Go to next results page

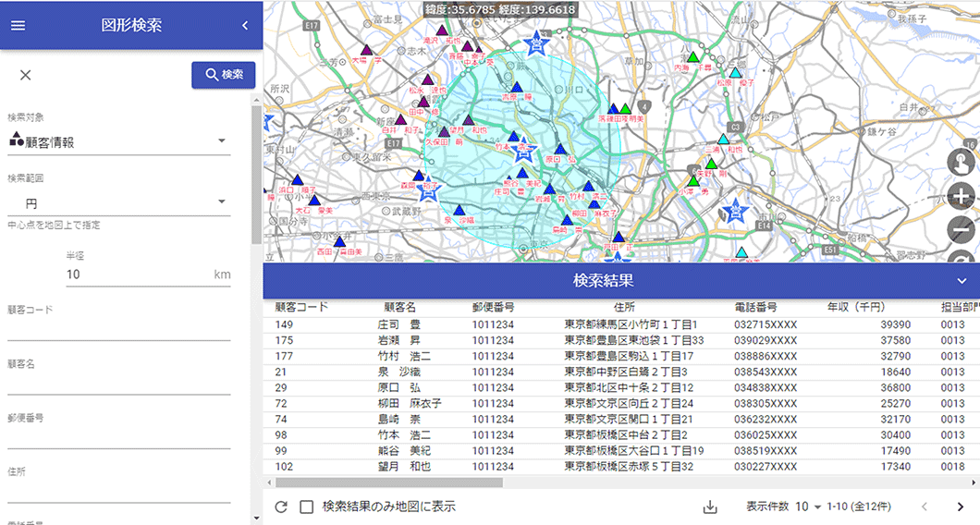pyautogui.click(x=960, y=507)
